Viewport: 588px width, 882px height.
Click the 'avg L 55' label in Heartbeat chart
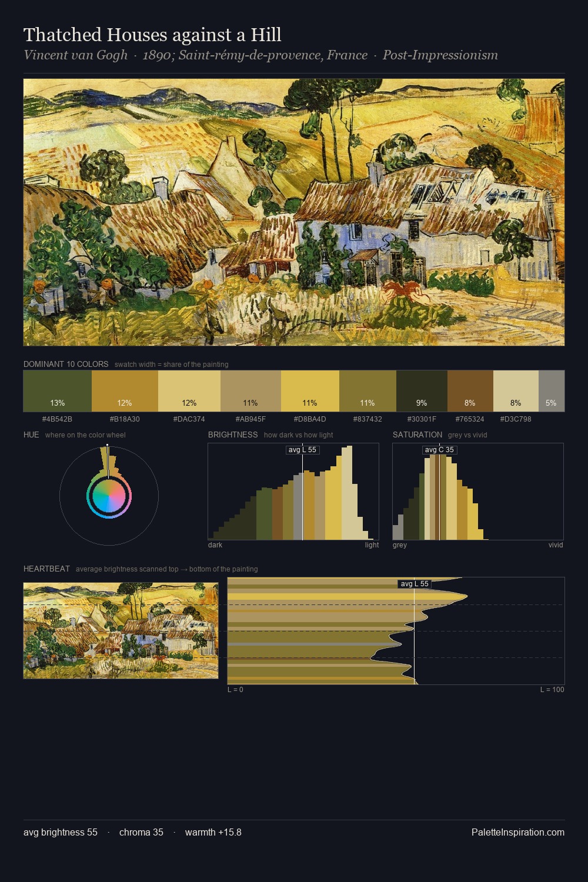click(415, 584)
